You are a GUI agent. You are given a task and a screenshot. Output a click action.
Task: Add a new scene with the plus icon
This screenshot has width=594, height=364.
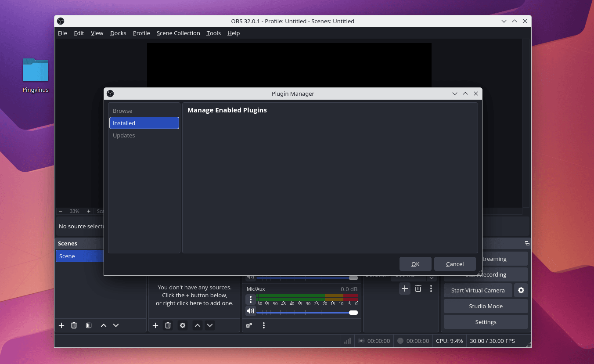point(61,325)
